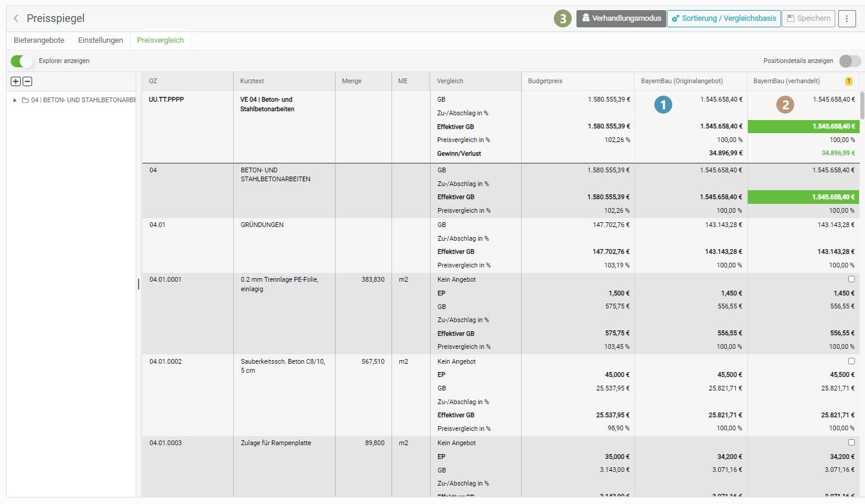
Task: Click the folder icon of 04 Beton tree node
Action: [26, 100]
